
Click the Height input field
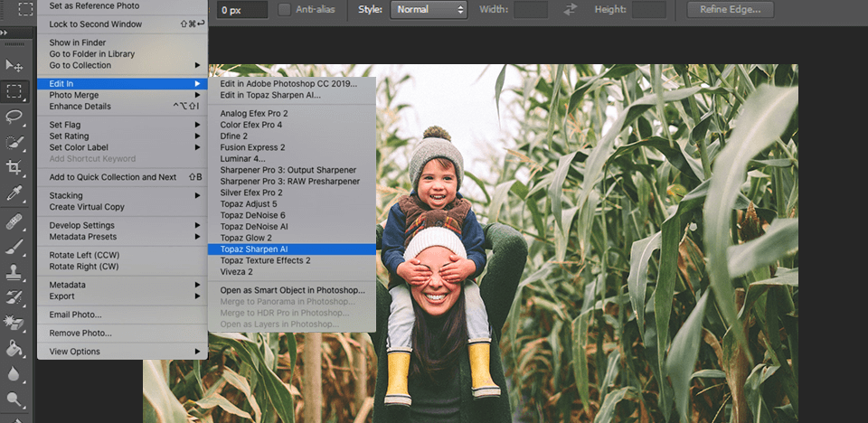[x=649, y=9]
